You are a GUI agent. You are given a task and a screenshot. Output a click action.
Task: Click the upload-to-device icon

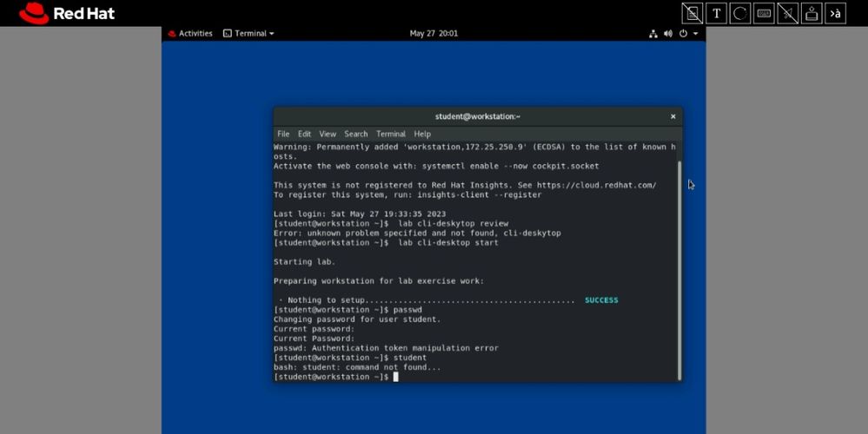click(812, 13)
